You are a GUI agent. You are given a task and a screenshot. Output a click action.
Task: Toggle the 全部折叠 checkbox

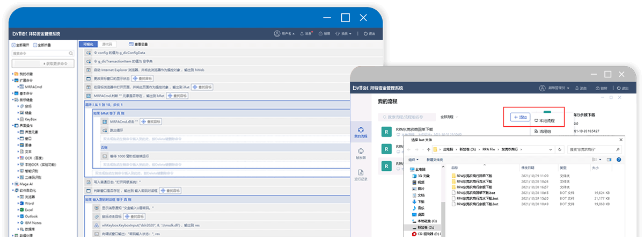(x=36, y=45)
